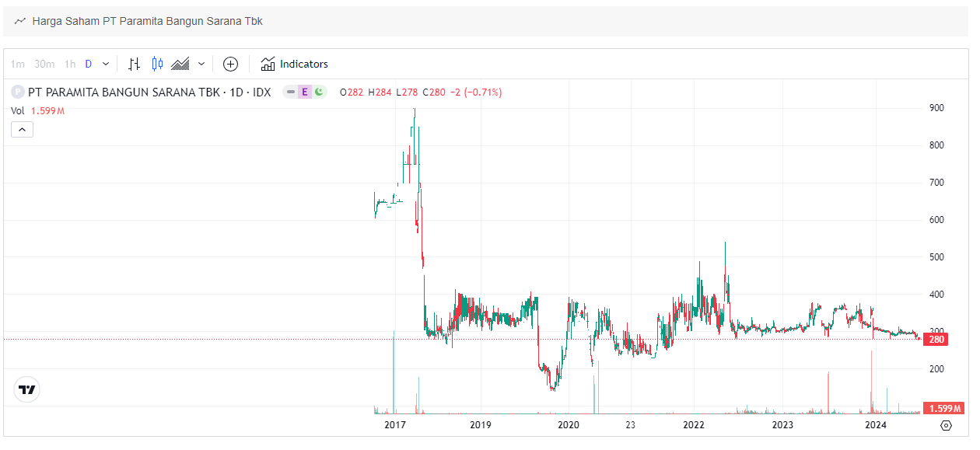The image size is (980, 450).
Task: Toggle the dividends marker badge
Action: pyautogui.click(x=290, y=92)
